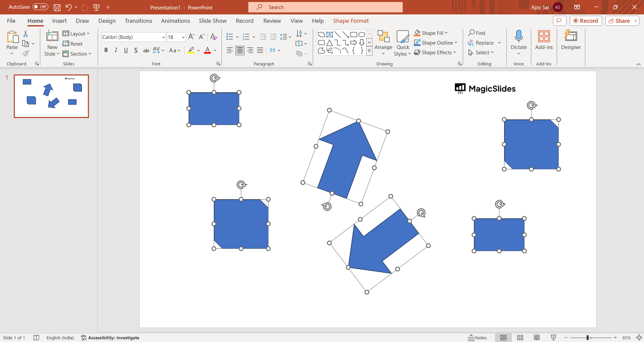Toggle Bold formatting
The width and height of the screenshot is (644, 342).
click(106, 50)
